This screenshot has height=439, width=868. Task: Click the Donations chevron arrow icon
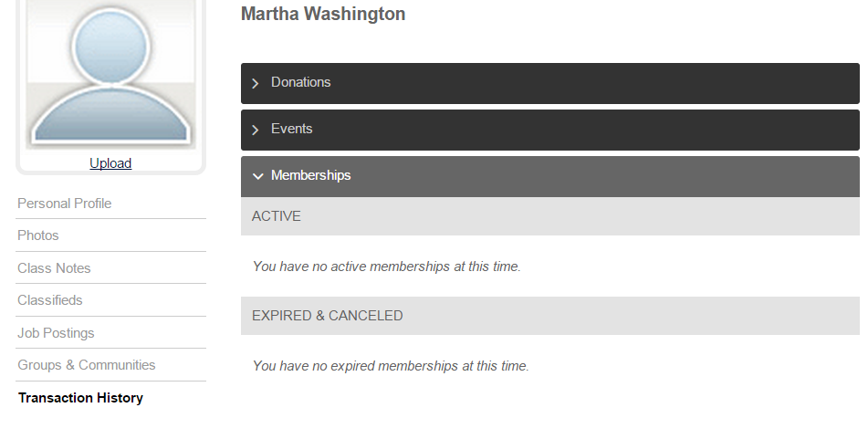tap(256, 84)
